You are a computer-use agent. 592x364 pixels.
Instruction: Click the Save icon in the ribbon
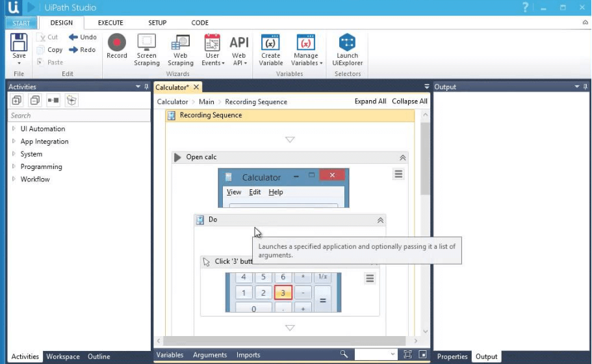(19, 42)
